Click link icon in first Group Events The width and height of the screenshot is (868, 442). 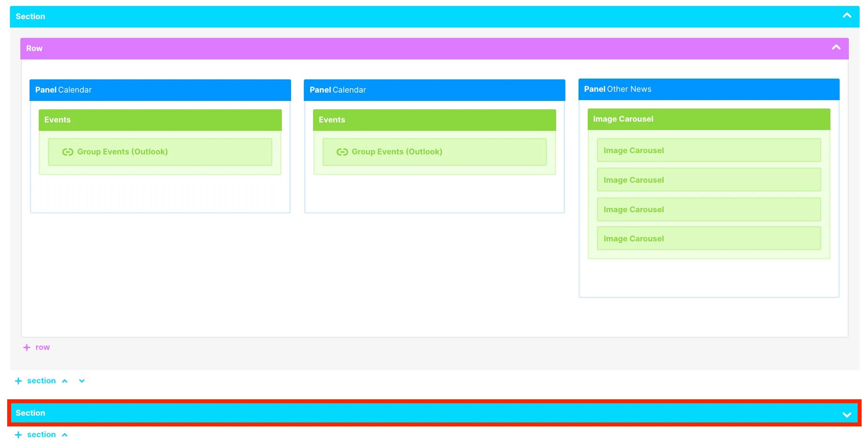tap(67, 152)
